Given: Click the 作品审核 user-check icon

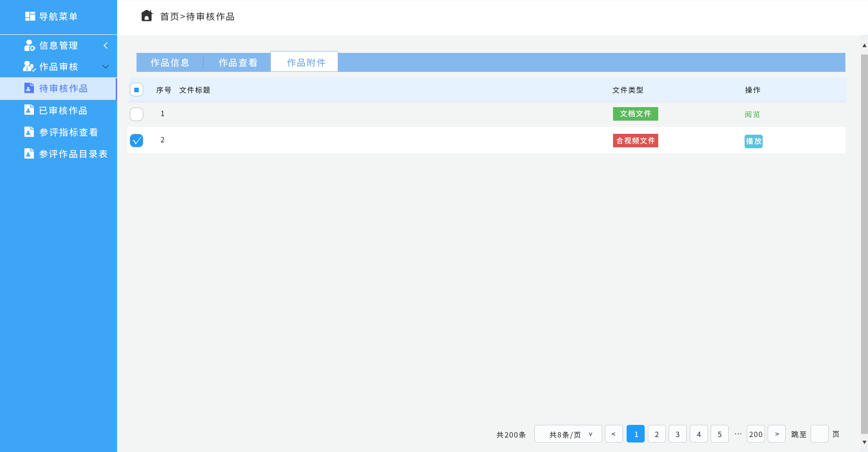Looking at the screenshot, I should coord(29,67).
